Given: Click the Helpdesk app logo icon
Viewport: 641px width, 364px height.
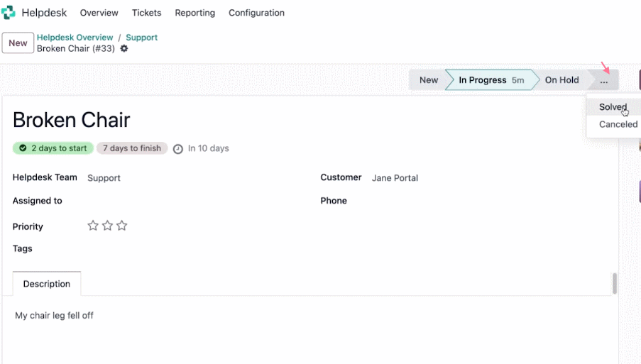Looking at the screenshot, I should tap(9, 13).
